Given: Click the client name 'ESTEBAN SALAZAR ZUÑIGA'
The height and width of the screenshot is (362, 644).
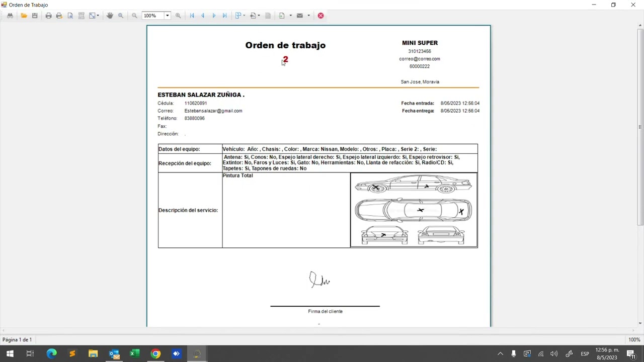Looking at the screenshot, I should (201, 95).
